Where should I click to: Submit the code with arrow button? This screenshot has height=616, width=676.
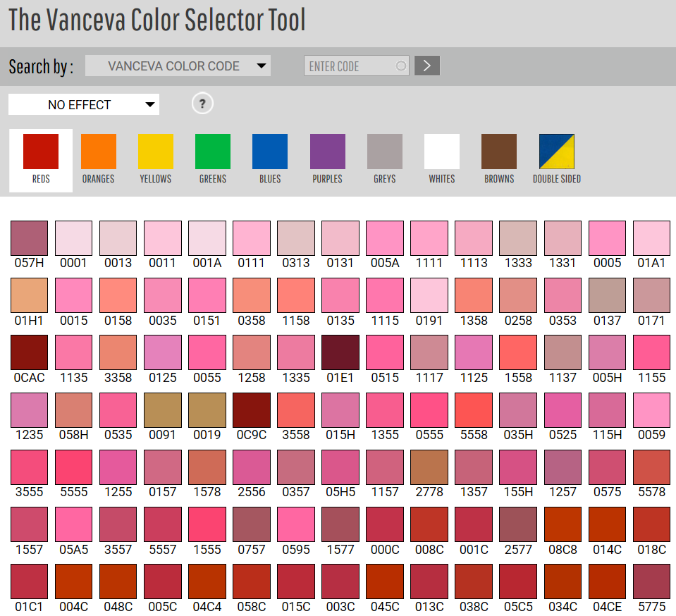tap(426, 66)
